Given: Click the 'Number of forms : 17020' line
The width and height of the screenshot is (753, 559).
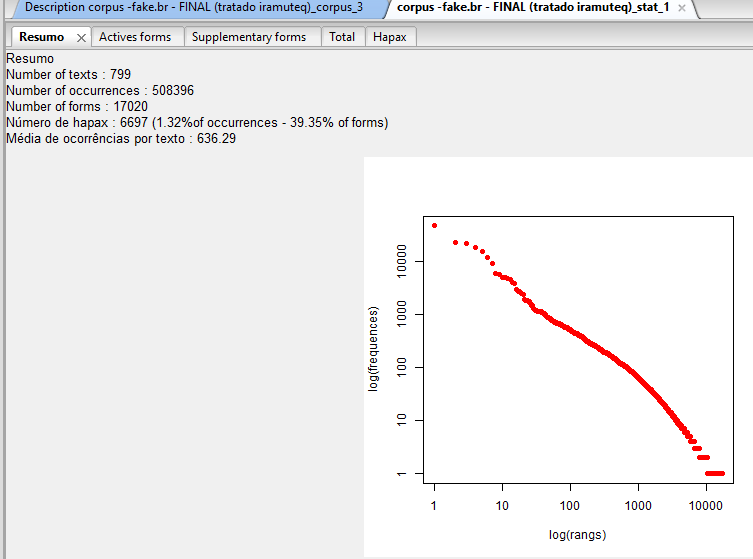Looking at the screenshot, I should (77, 107).
